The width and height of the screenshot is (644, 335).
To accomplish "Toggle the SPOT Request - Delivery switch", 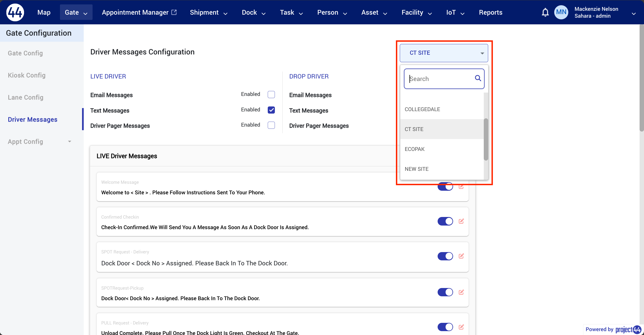I will (x=445, y=256).
